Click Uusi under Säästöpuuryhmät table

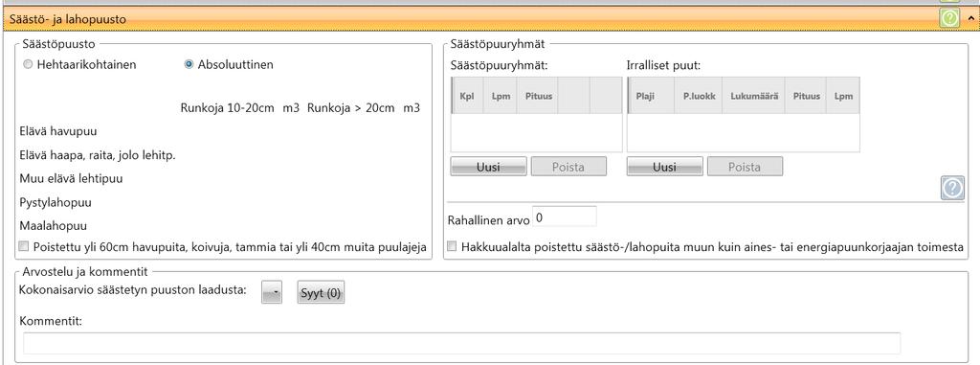pyautogui.click(x=488, y=167)
